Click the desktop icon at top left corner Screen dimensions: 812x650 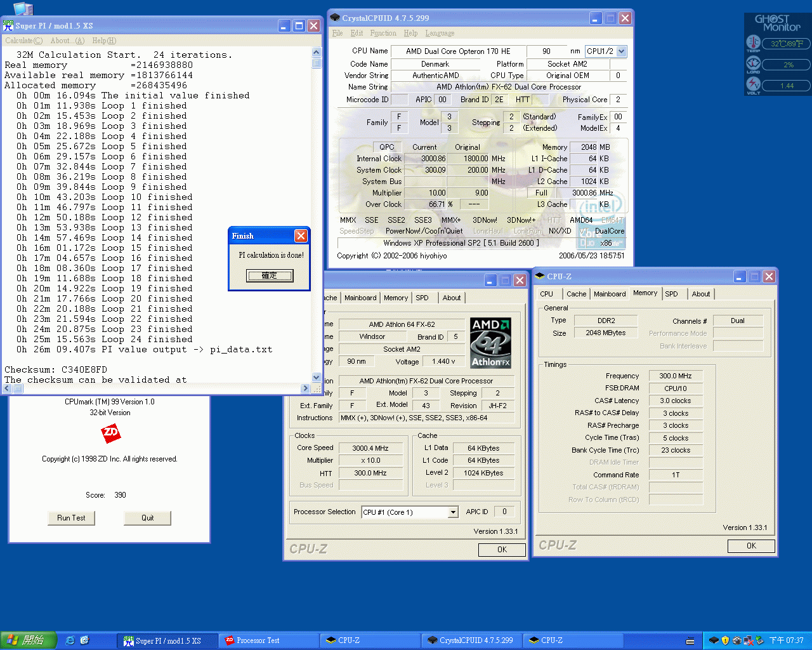click(x=23, y=8)
